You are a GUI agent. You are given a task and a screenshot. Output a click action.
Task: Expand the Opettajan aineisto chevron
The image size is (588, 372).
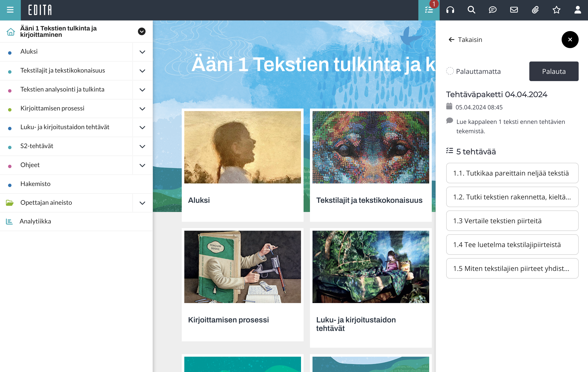(x=142, y=203)
